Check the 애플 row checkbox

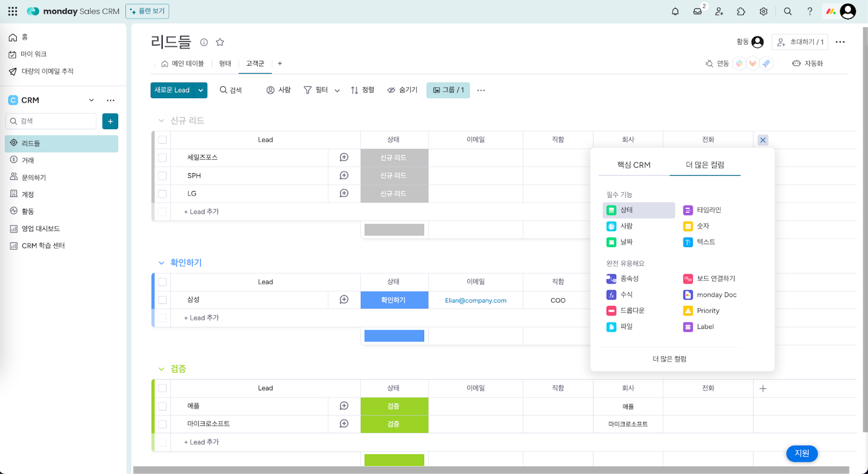[x=162, y=406]
